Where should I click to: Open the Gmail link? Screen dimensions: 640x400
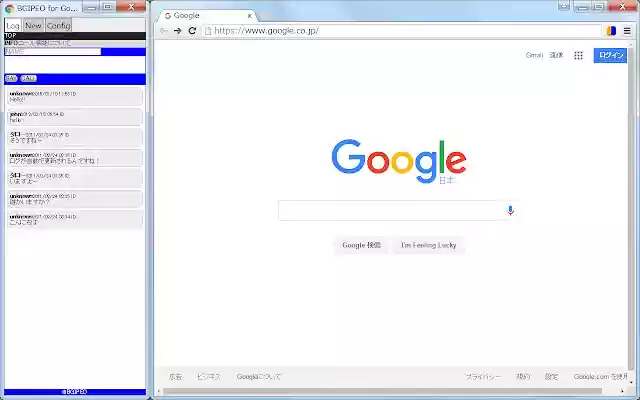click(x=534, y=55)
